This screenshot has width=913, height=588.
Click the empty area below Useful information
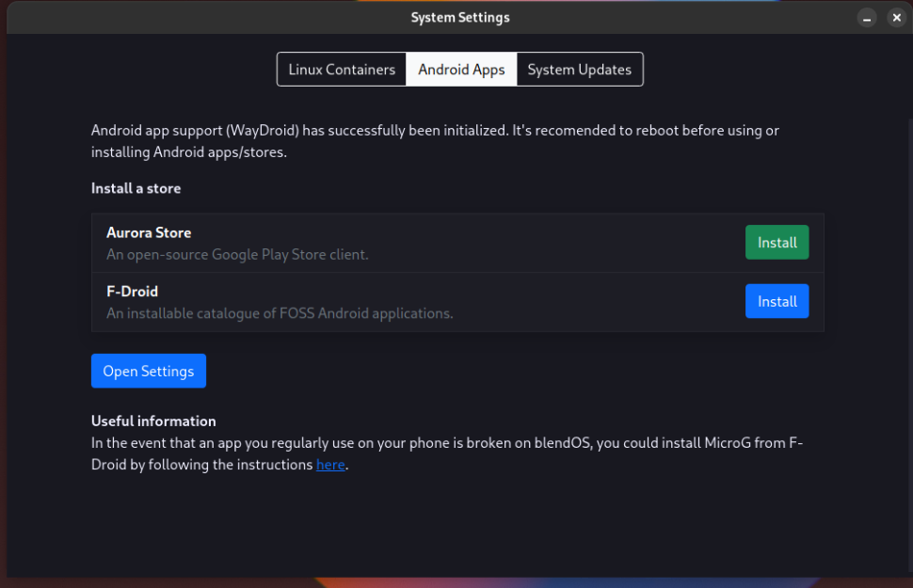456,527
